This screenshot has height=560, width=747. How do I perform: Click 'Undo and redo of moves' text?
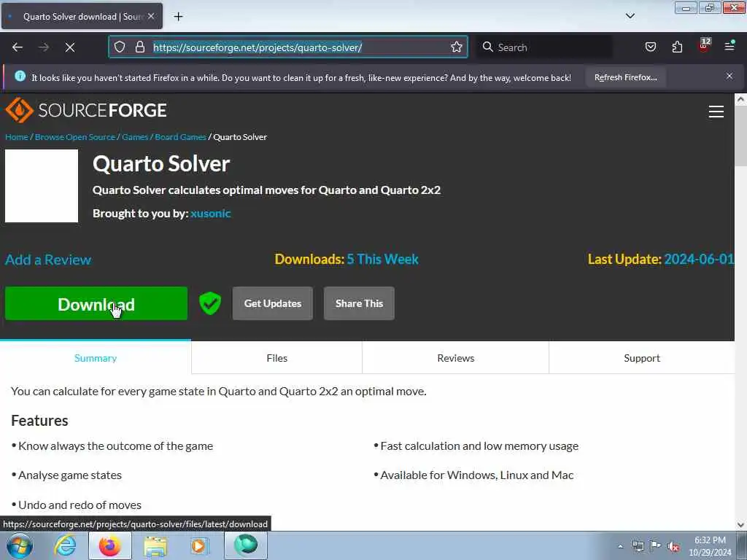point(80,505)
